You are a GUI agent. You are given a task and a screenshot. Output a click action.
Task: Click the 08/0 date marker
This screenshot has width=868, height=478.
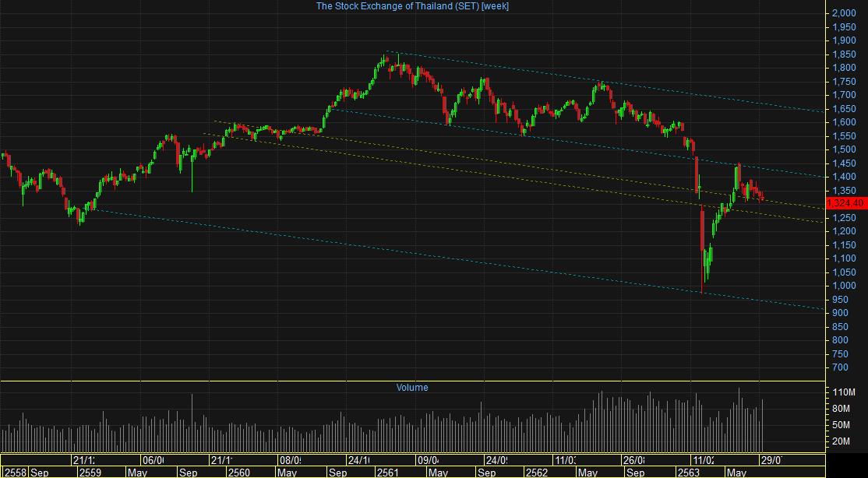pyautogui.click(x=290, y=460)
